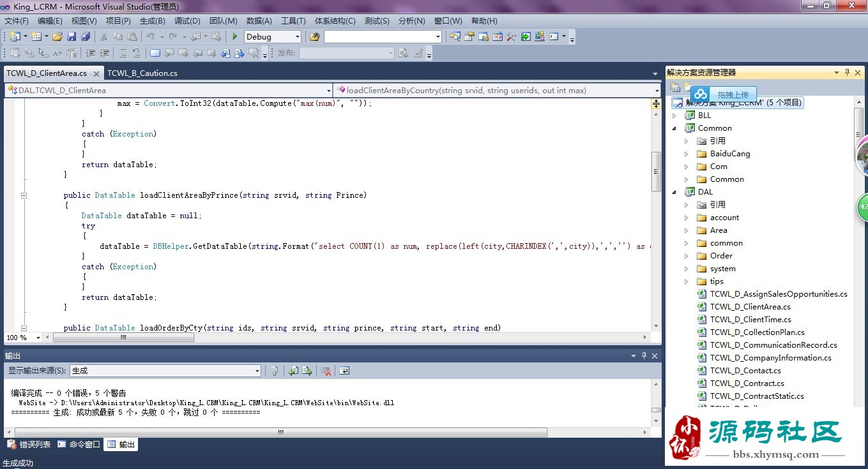Viewport: 868px width, 469px height.
Task: Click the find combo box input field
Action: tap(378, 37)
